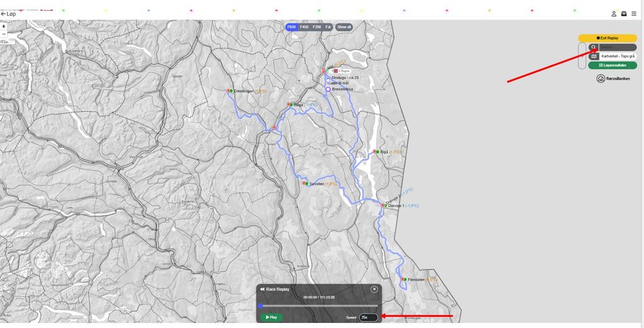Screen dimensions: 644x328
Task: Open Løpsresultater race results
Action: [x=612, y=65]
